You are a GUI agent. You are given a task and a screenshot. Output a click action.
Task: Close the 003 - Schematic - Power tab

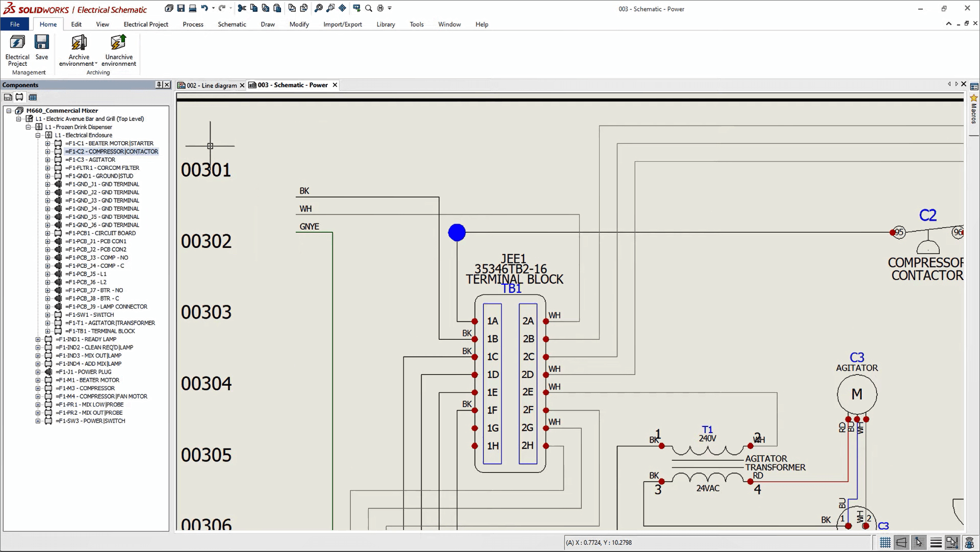click(335, 85)
